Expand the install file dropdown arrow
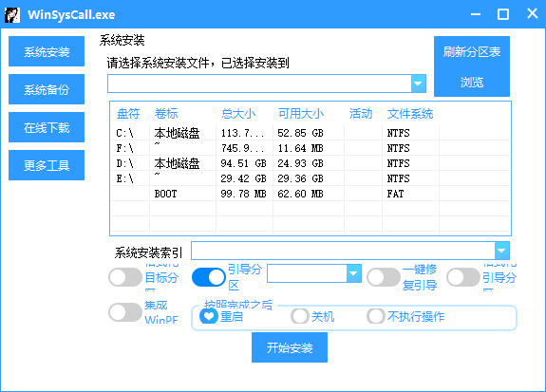This screenshot has width=546, height=392. 418,84
